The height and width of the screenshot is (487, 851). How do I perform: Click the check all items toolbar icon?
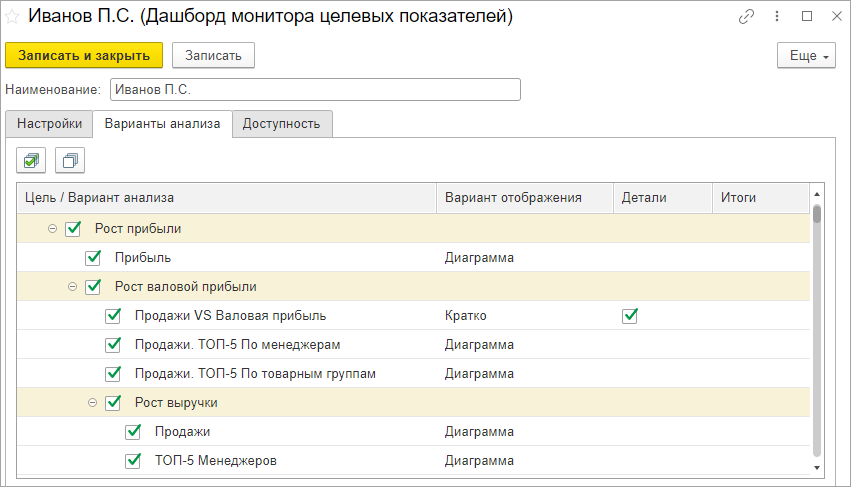coord(33,159)
